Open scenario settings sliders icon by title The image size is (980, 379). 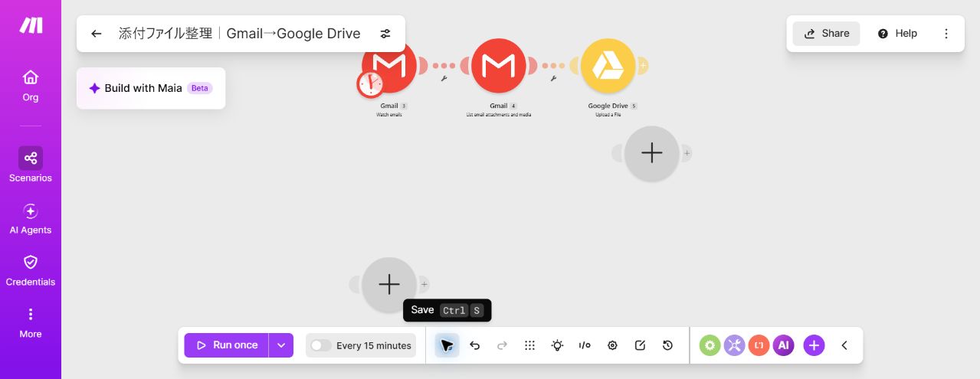[385, 34]
